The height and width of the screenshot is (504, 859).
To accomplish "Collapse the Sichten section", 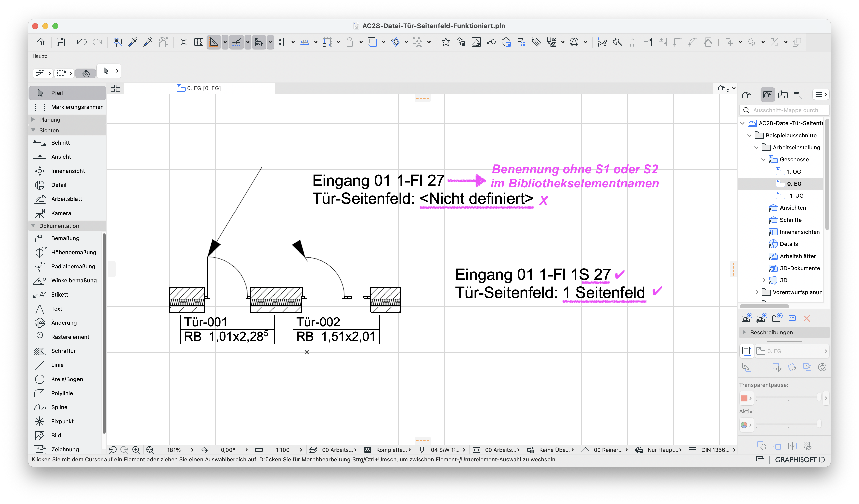I will (x=33, y=130).
